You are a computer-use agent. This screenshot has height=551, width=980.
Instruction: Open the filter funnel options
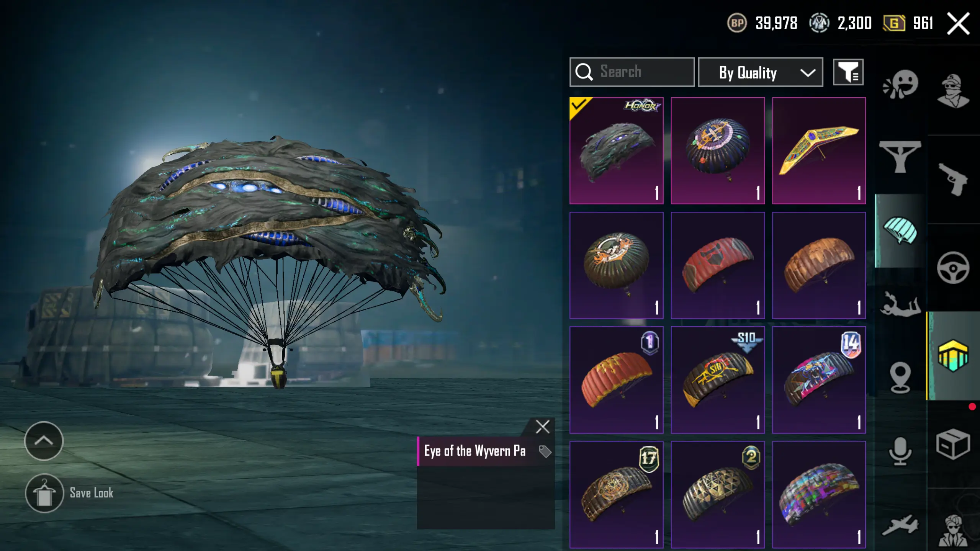click(x=848, y=72)
